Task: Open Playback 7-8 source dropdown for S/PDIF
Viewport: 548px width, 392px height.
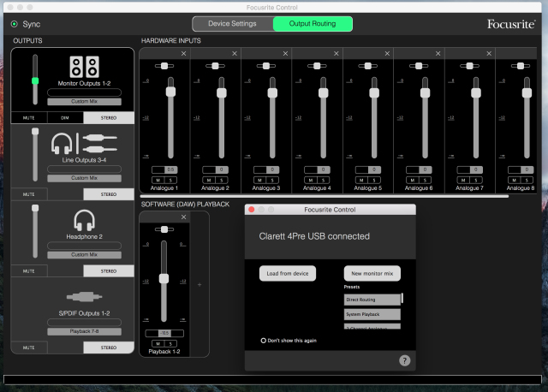Action: click(84, 330)
